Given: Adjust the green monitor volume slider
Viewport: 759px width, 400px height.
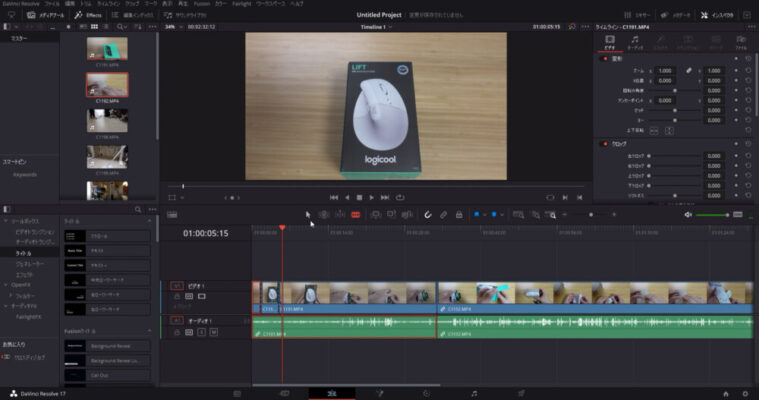Looking at the screenshot, I should click(712, 215).
